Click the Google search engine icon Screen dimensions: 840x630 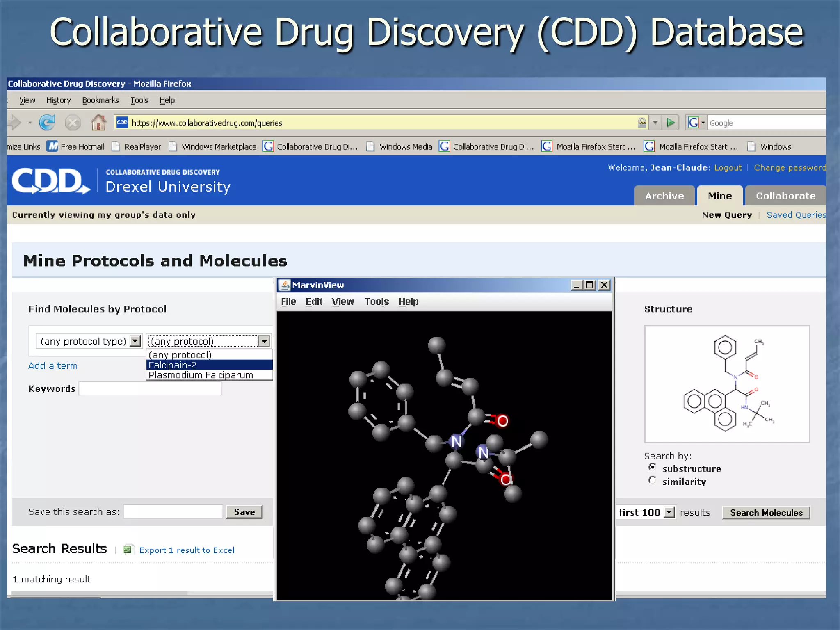(694, 123)
